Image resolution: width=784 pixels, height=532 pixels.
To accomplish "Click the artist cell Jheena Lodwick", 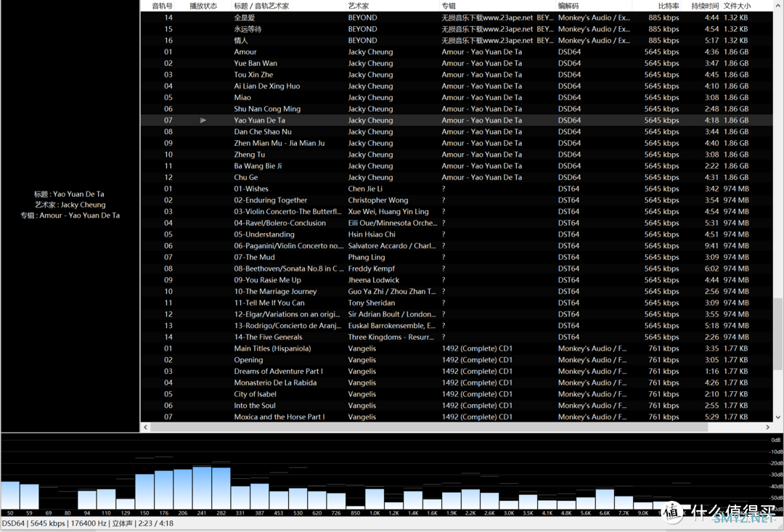I will point(374,280).
